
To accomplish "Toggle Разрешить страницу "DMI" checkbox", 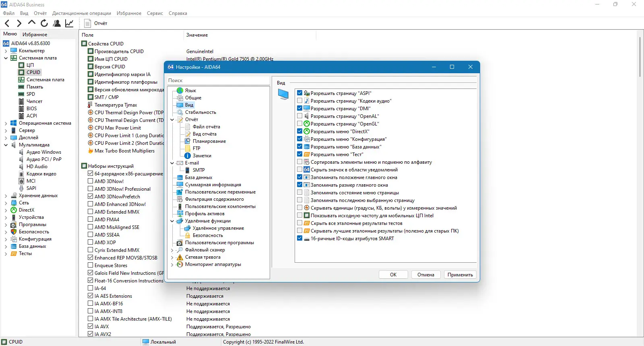I will [x=299, y=108].
